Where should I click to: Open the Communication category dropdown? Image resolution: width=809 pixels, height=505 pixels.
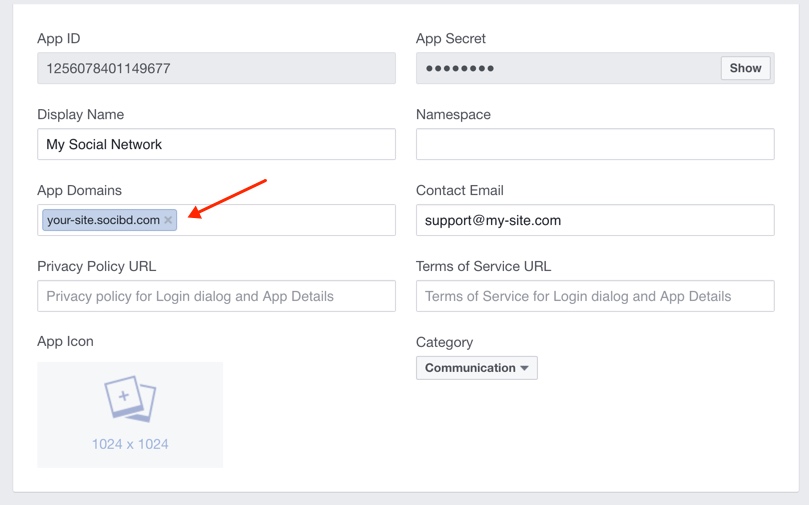[x=477, y=368]
